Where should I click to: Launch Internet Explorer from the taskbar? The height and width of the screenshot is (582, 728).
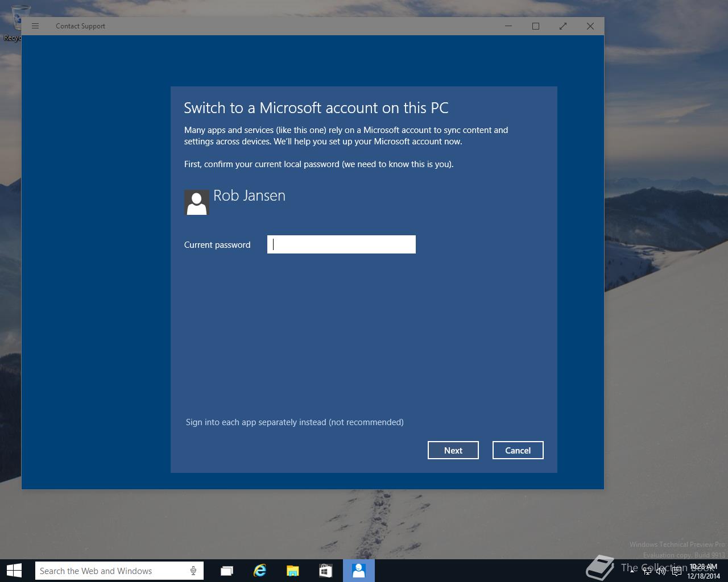click(x=260, y=571)
